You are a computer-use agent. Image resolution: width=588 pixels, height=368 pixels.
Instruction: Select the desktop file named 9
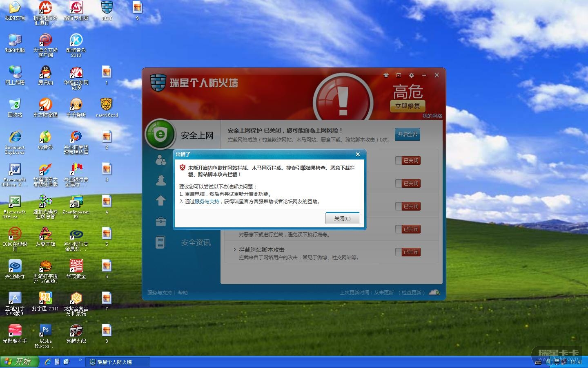pyautogui.click(x=137, y=11)
